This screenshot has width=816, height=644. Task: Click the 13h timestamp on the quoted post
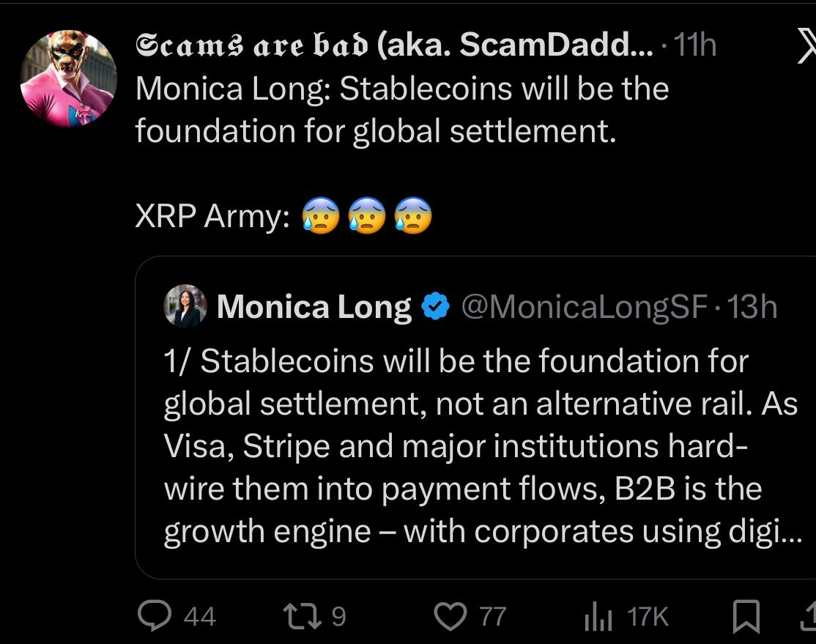(x=753, y=307)
